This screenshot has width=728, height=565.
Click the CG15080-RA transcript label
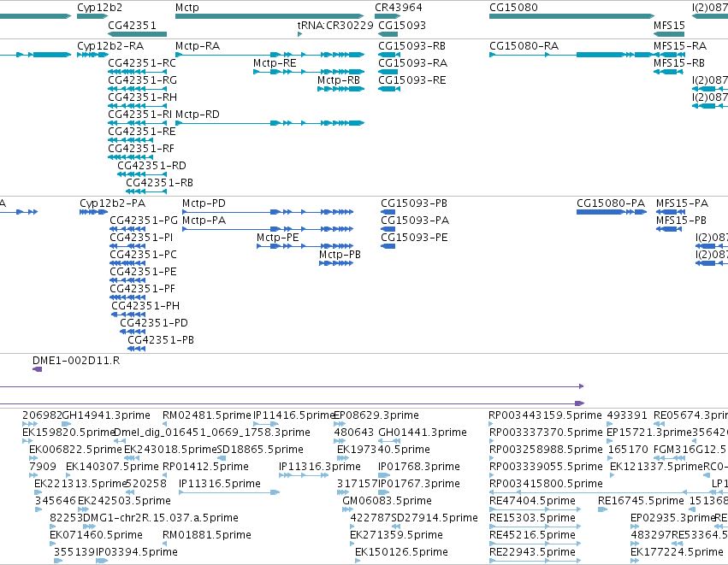[524, 46]
